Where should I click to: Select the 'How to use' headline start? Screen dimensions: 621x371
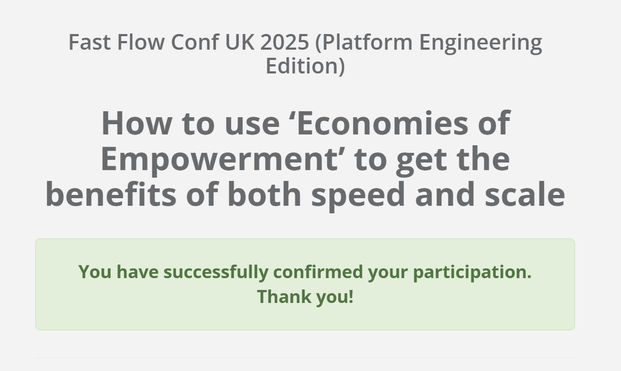point(190,123)
